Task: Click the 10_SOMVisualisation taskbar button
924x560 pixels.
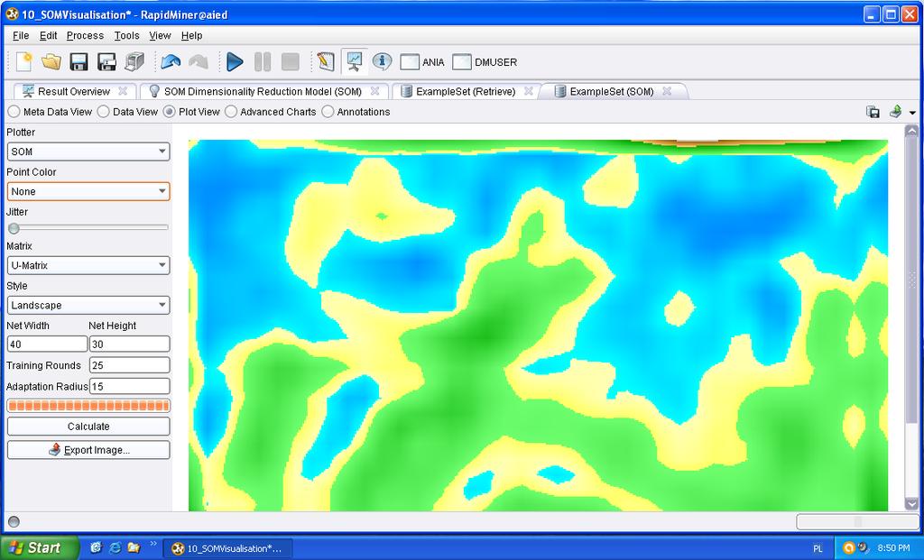Action: tap(227, 548)
